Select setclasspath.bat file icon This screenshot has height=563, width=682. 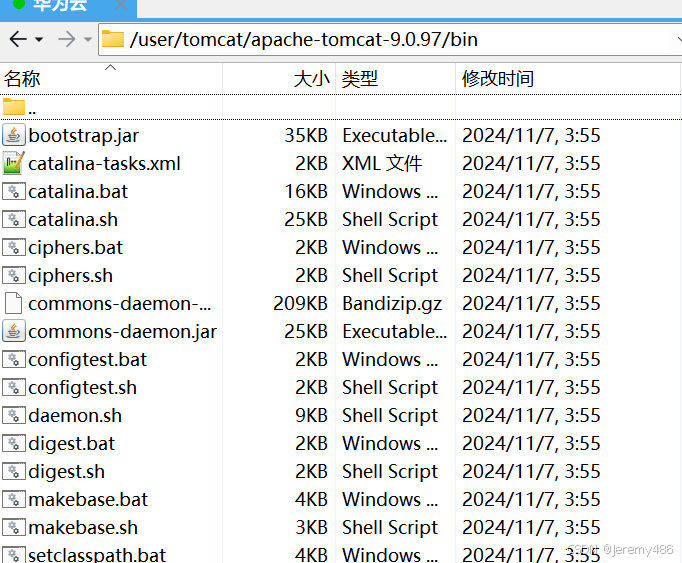[x=13, y=555]
